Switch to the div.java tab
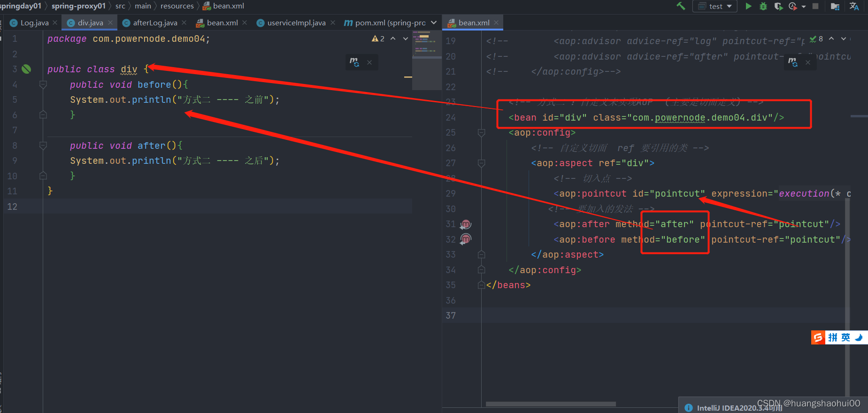The width and height of the screenshot is (868, 413). pyautogui.click(x=90, y=23)
